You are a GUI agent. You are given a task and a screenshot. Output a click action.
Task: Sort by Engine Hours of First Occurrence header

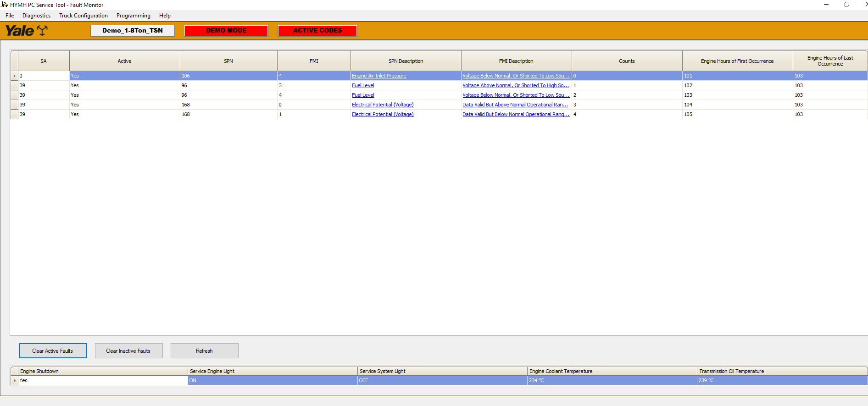pos(737,61)
